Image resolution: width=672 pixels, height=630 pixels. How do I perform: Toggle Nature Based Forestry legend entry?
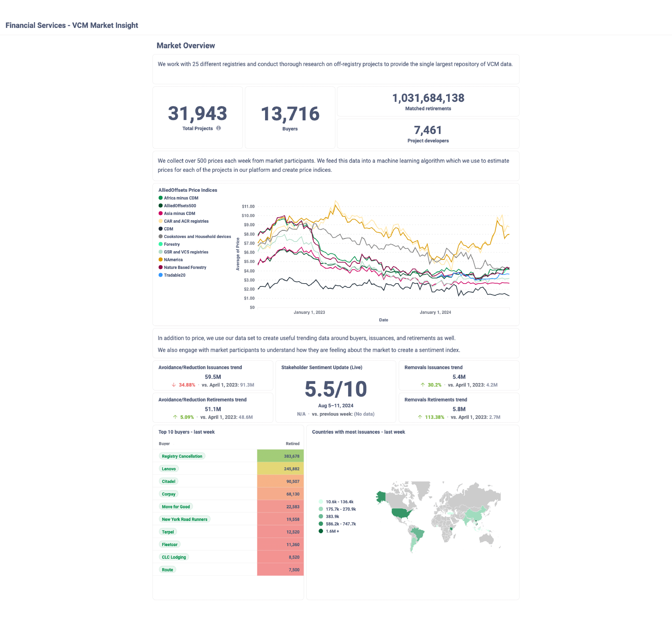182,267
